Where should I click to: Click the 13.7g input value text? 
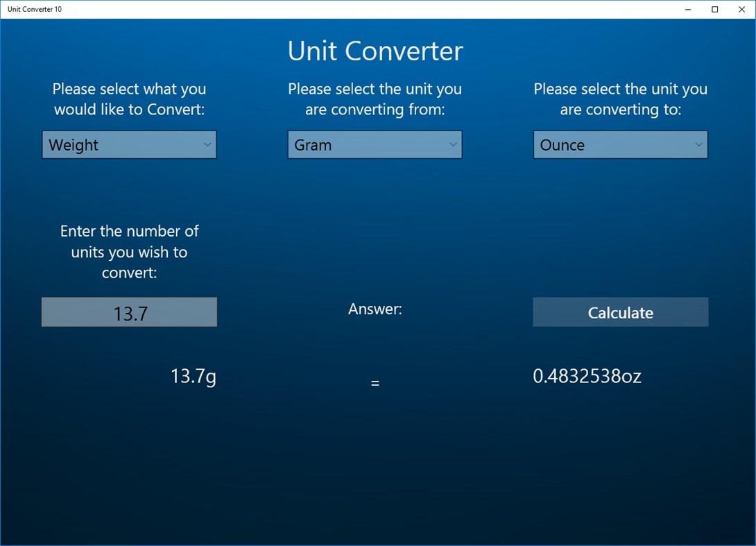193,377
